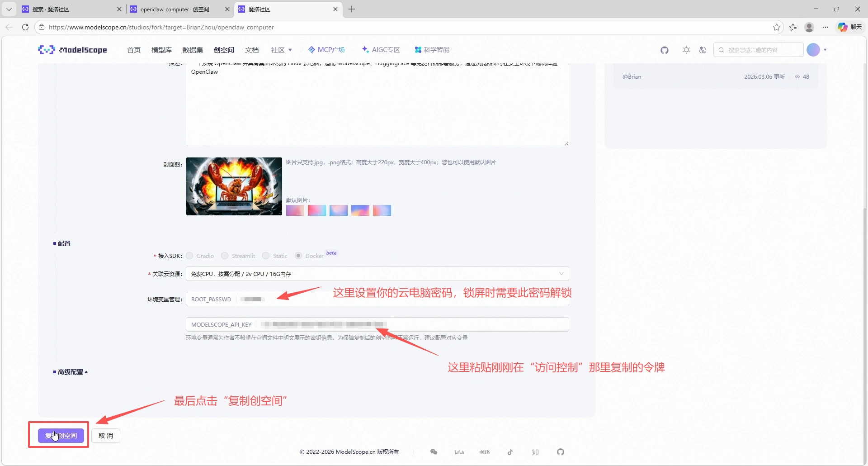Viewport: 868px width, 466px height.
Task: Open the browser favorites list icon
Action: tap(793, 27)
